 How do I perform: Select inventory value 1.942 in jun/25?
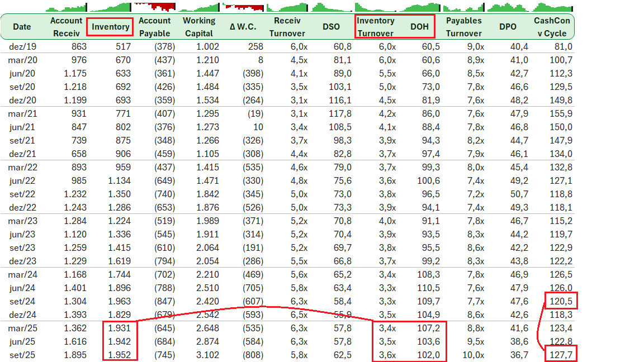[x=119, y=341]
